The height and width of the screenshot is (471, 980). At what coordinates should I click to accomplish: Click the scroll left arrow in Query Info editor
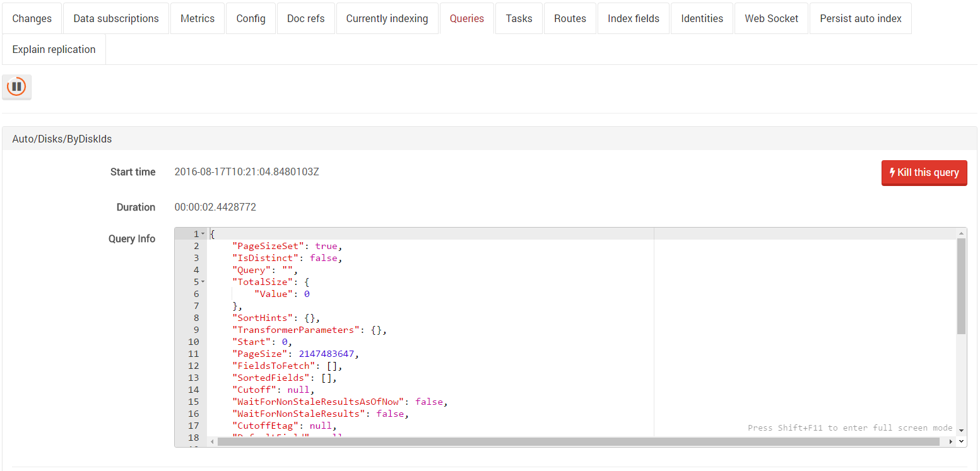(x=212, y=442)
